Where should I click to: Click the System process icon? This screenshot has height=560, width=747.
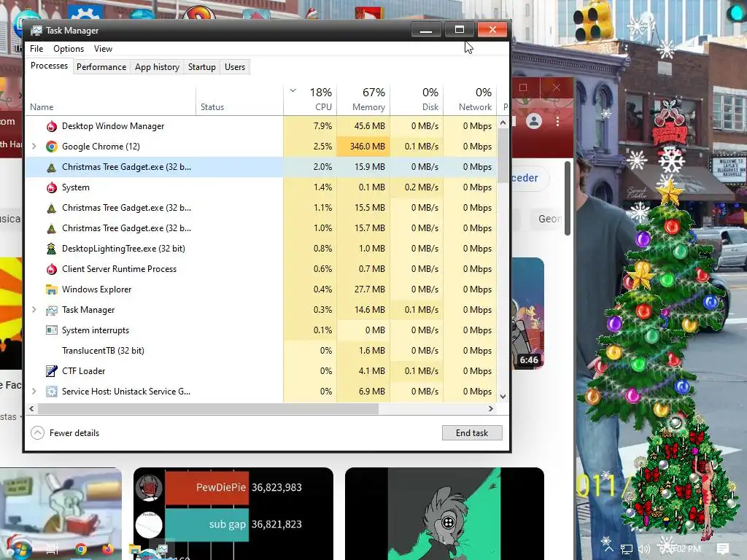click(x=52, y=187)
